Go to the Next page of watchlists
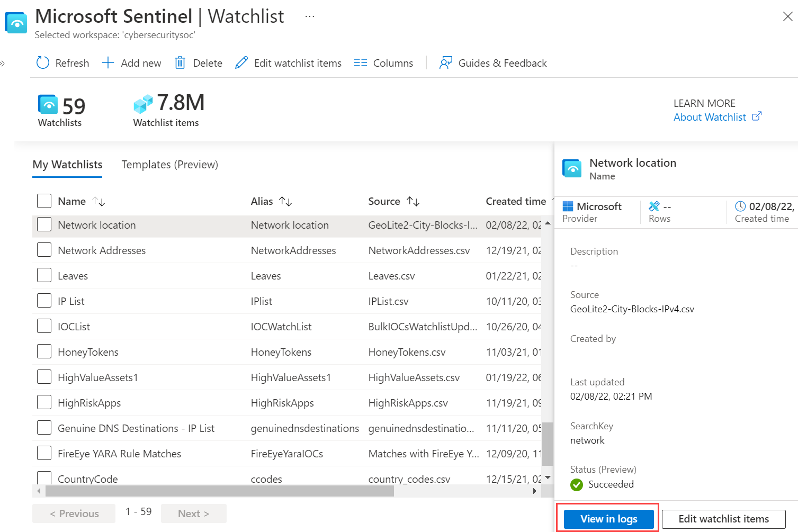This screenshot has width=798, height=532. click(193, 513)
